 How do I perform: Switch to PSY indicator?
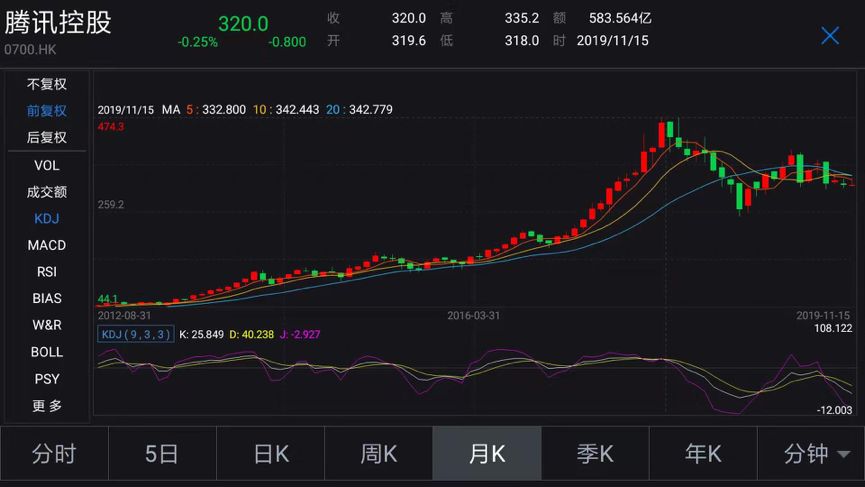[47, 379]
